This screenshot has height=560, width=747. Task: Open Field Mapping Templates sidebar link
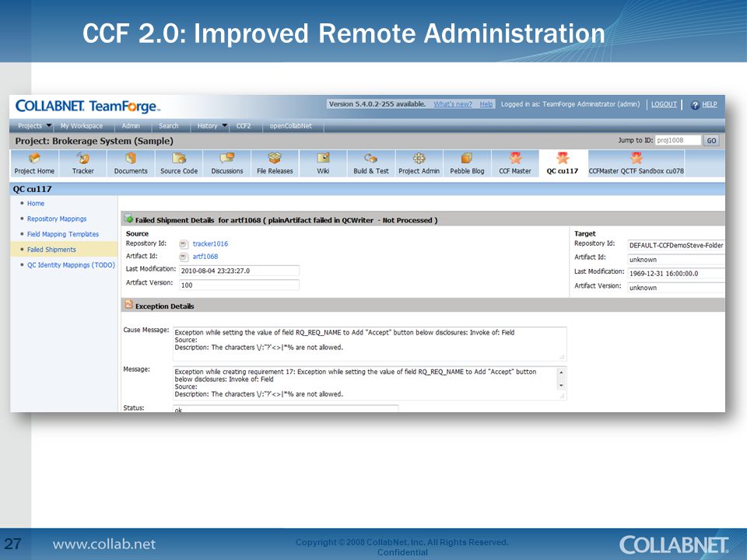(x=63, y=234)
